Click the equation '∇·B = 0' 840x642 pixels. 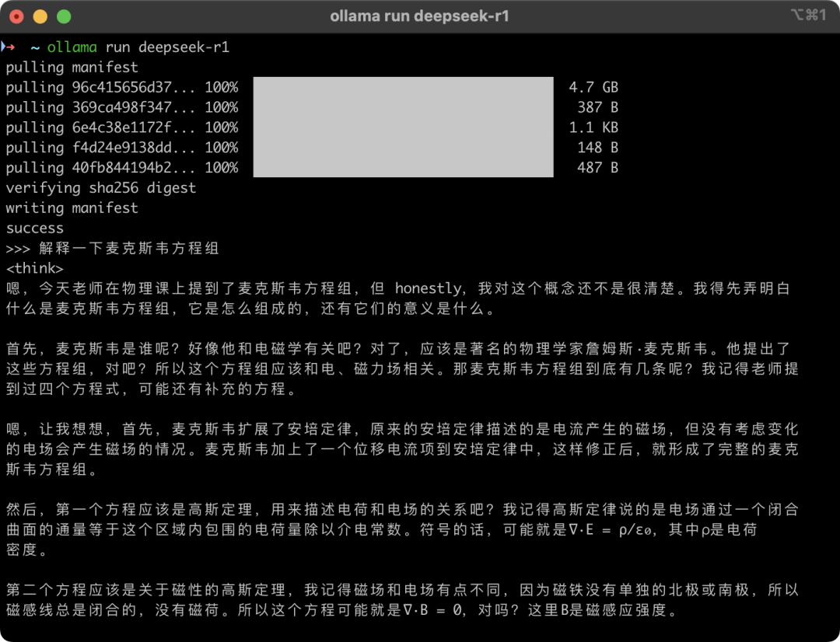[x=432, y=610]
